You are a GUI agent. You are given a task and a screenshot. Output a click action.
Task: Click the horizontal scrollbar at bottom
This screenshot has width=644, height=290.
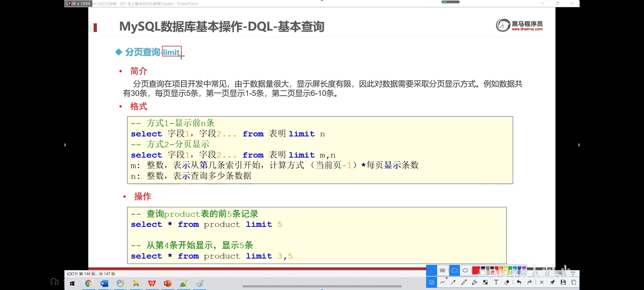322,286
